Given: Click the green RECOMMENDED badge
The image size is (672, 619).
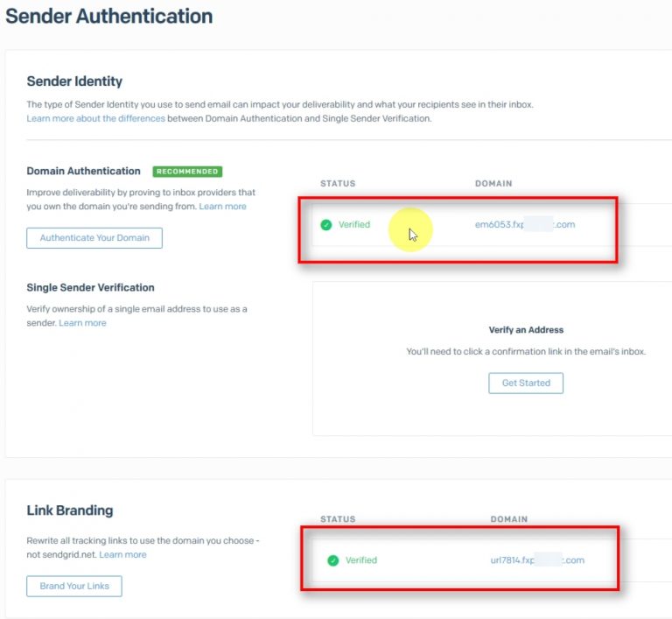Looking at the screenshot, I should tap(187, 172).
